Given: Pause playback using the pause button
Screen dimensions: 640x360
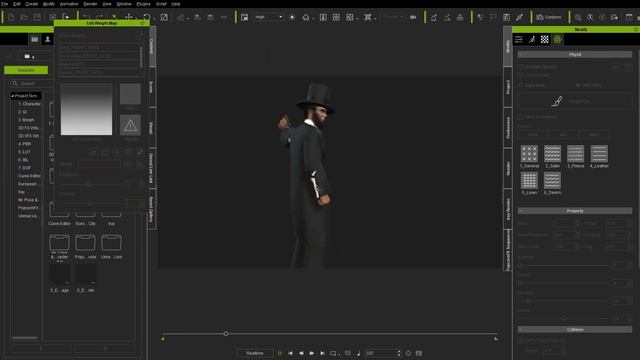Looking at the screenshot, I should (x=280, y=353).
